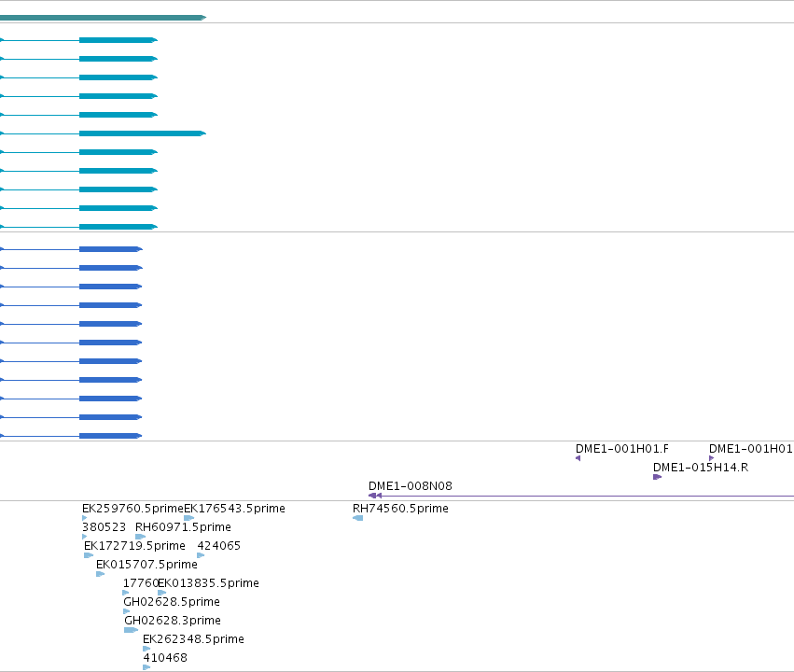Click the purple arrow below DME1-015H14.R
The height and width of the screenshot is (672, 794).
click(x=657, y=477)
